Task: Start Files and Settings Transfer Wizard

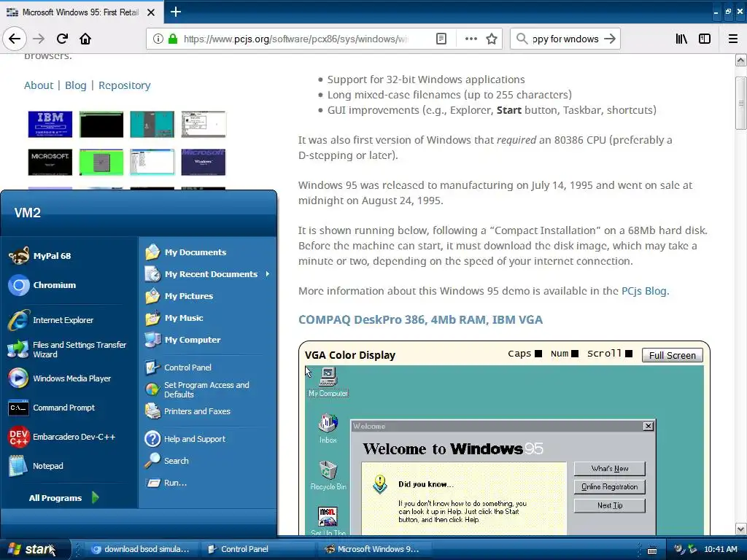Action: pos(69,349)
